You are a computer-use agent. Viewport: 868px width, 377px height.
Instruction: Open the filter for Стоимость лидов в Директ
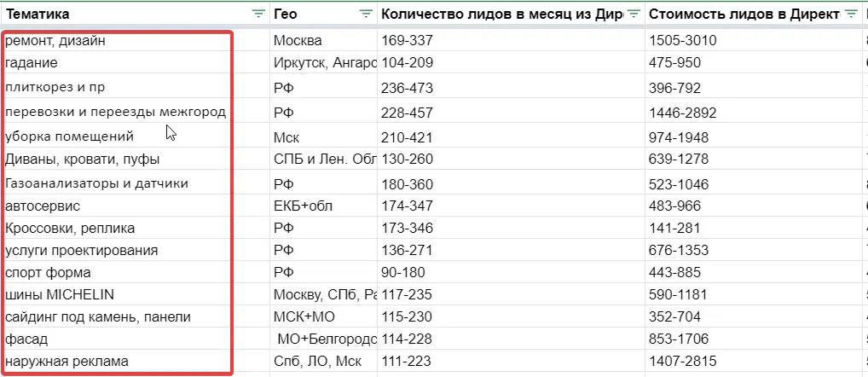click(851, 14)
